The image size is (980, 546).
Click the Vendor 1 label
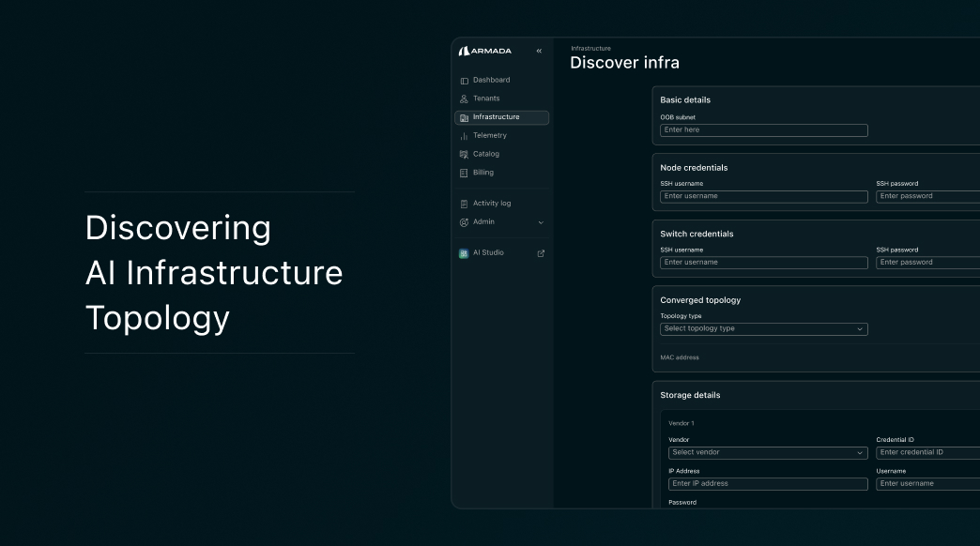point(681,423)
